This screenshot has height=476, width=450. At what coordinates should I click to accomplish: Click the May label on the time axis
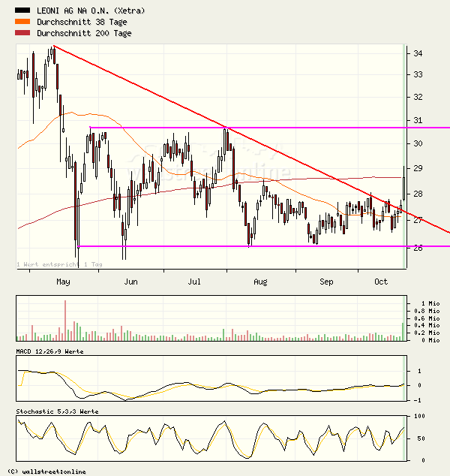(x=63, y=282)
